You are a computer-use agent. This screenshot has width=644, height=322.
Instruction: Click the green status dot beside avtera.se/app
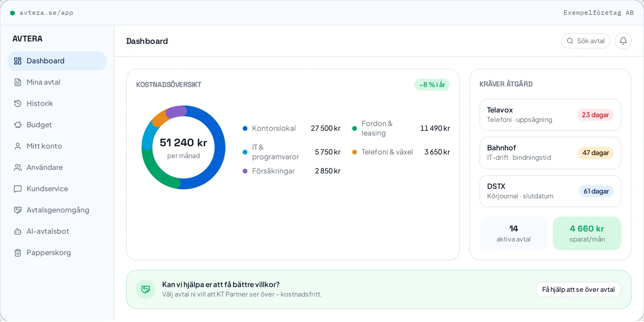12,13
